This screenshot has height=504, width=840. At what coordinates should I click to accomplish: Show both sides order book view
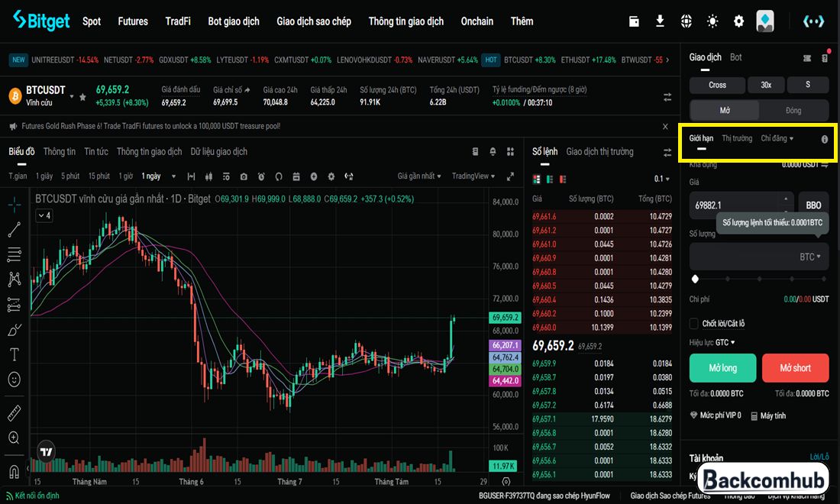(537, 179)
